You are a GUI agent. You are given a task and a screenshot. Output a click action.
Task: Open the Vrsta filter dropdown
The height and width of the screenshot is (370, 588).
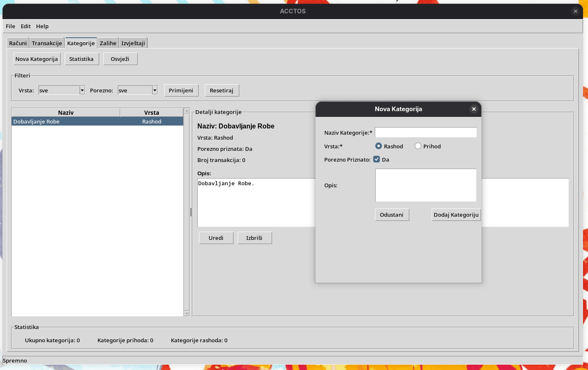pyautogui.click(x=82, y=90)
